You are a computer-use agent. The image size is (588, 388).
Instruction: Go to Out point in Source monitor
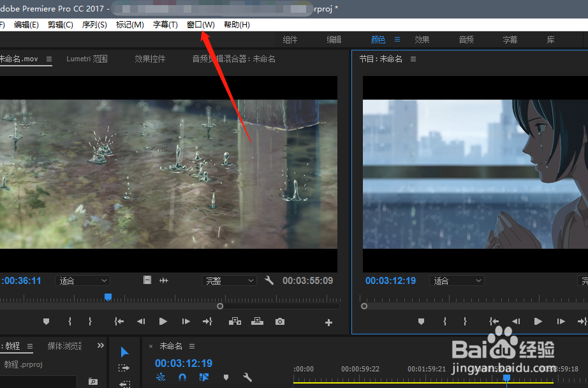(208, 322)
